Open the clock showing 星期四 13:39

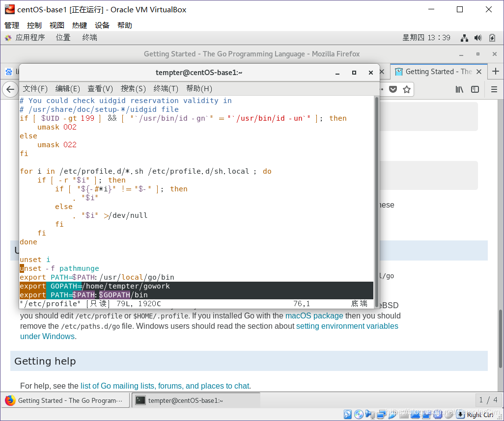pos(426,38)
